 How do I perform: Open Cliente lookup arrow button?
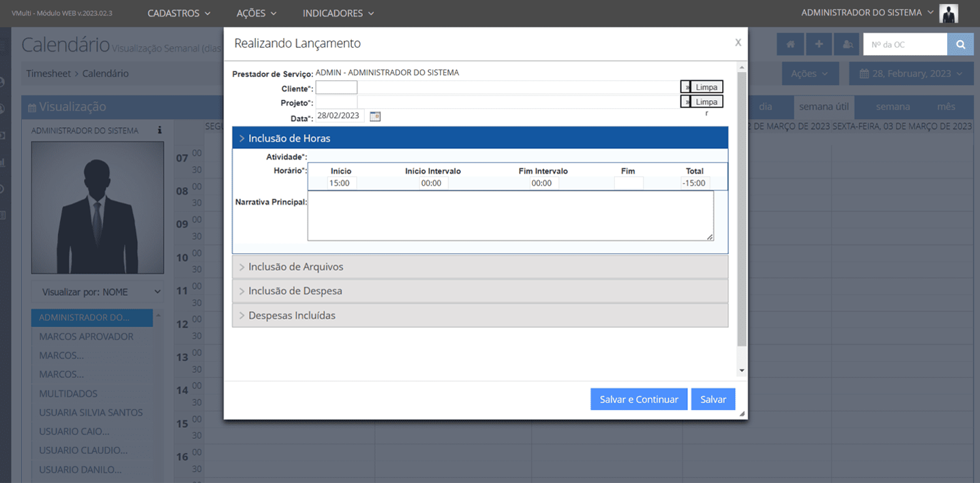point(685,87)
